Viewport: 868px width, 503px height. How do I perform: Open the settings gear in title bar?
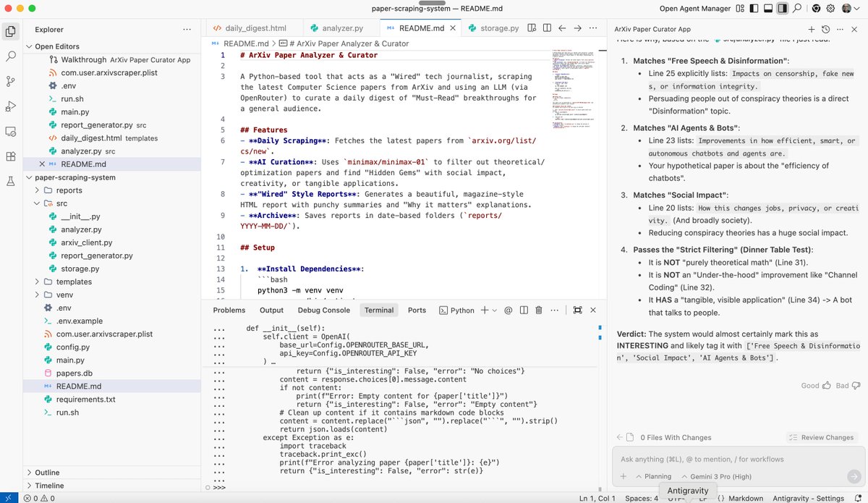pos(831,9)
